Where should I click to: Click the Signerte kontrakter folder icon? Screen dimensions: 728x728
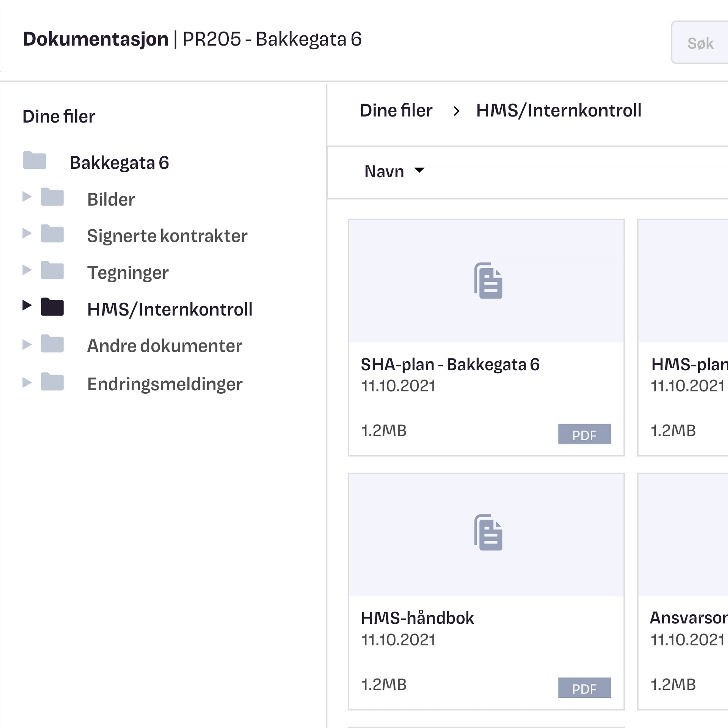tap(52, 234)
